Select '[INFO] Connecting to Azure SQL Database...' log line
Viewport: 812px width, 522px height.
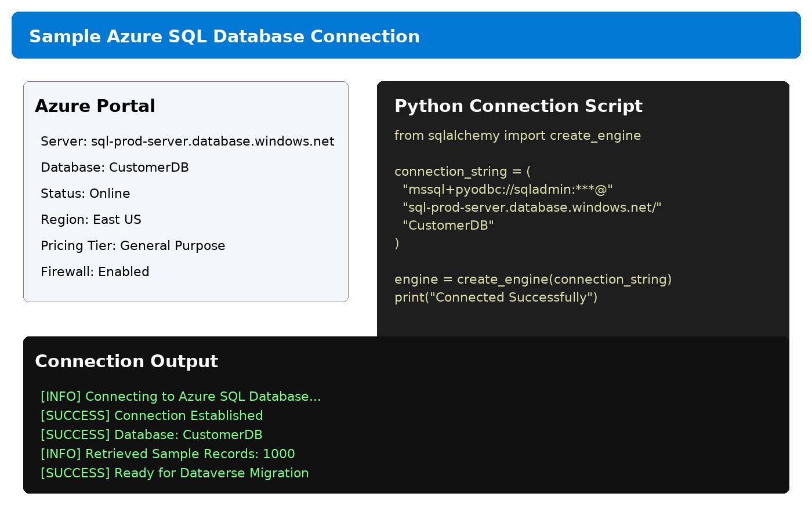(181, 397)
